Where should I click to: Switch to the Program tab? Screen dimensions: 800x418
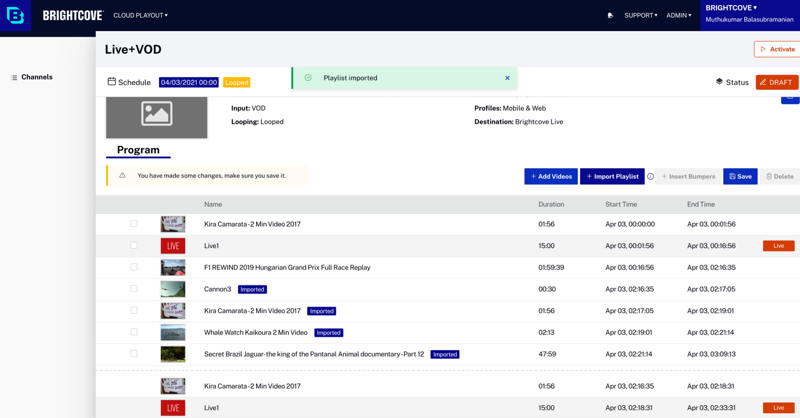pyautogui.click(x=138, y=150)
